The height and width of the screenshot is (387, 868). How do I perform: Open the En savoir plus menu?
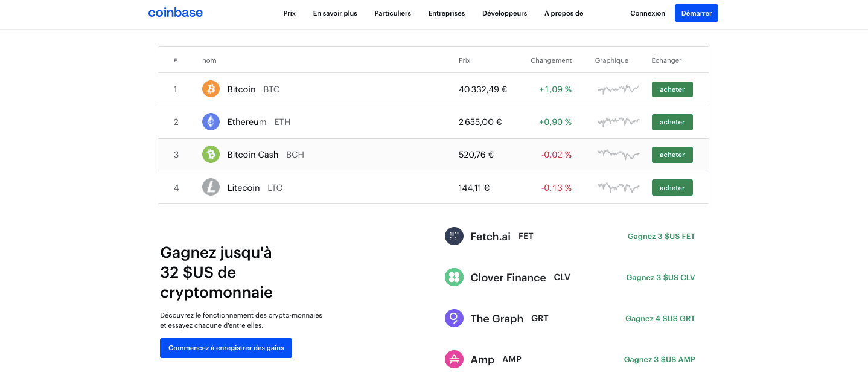335,13
